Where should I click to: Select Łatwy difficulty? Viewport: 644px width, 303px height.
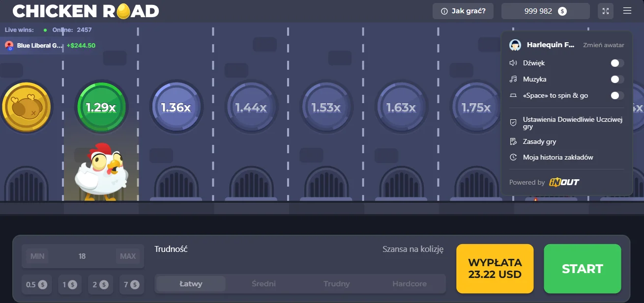(x=191, y=283)
